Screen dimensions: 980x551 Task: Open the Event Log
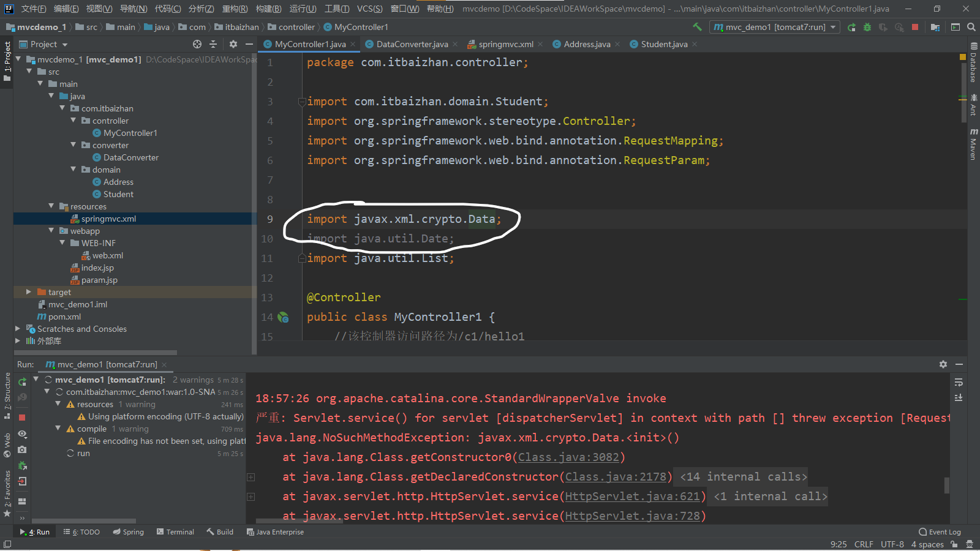click(x=940, y=532)
